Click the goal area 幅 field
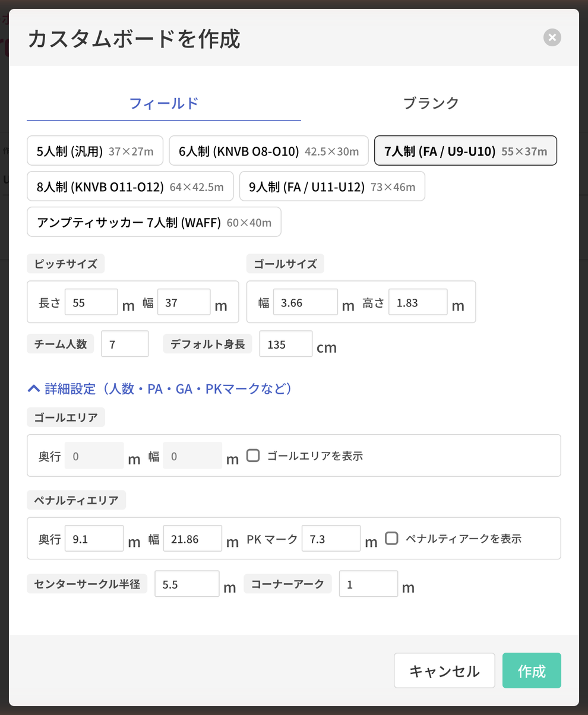This screenshot has height=715, width=588. pos(192,455)
